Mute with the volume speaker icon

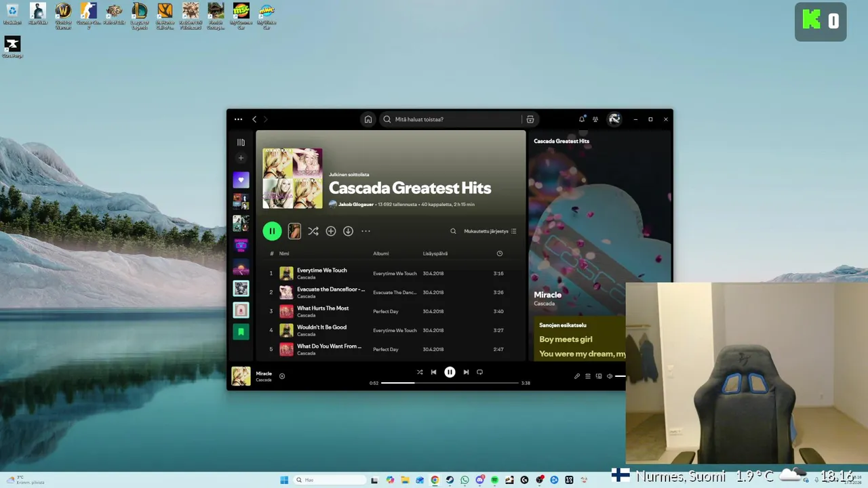pos(610,376)
